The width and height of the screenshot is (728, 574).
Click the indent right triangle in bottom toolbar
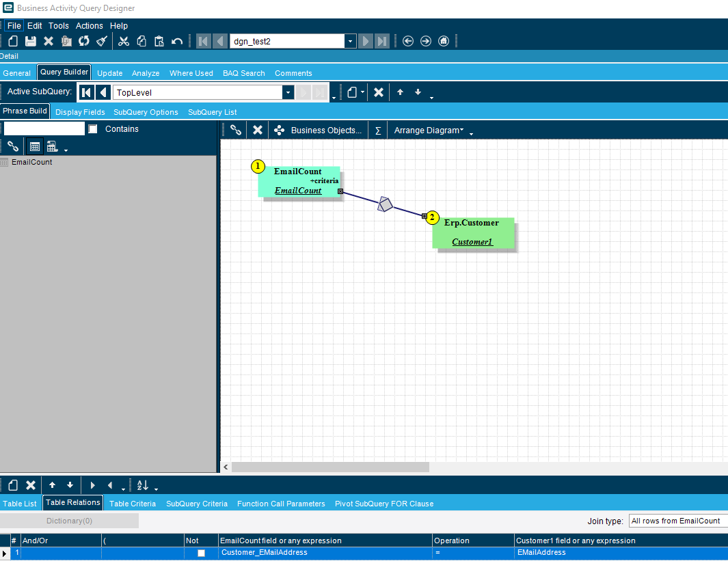92,485
